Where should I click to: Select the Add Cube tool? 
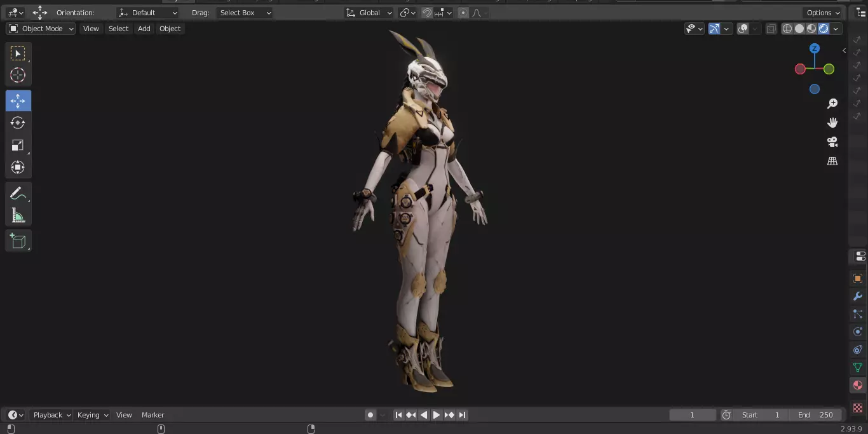click(x=18, y=241)
